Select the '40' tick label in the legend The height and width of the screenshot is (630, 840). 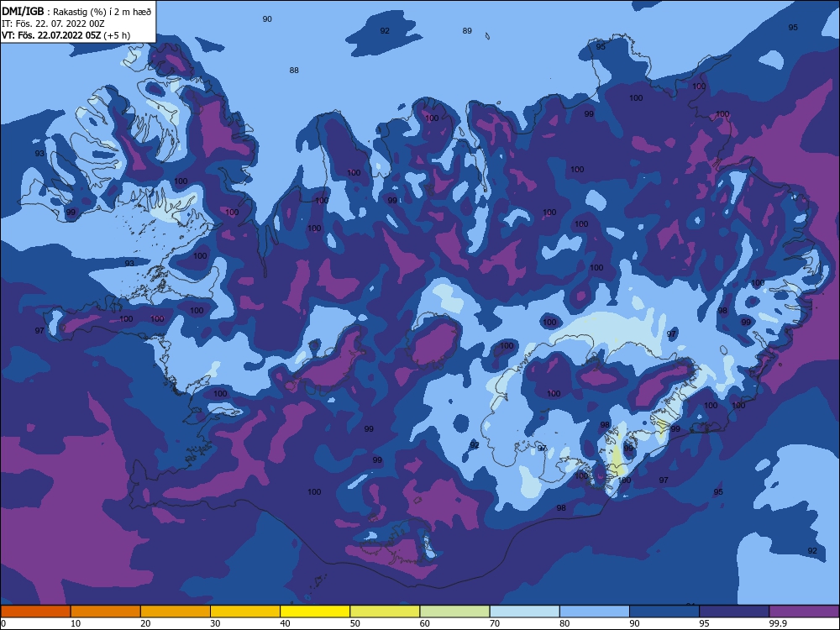coord(285,623)
